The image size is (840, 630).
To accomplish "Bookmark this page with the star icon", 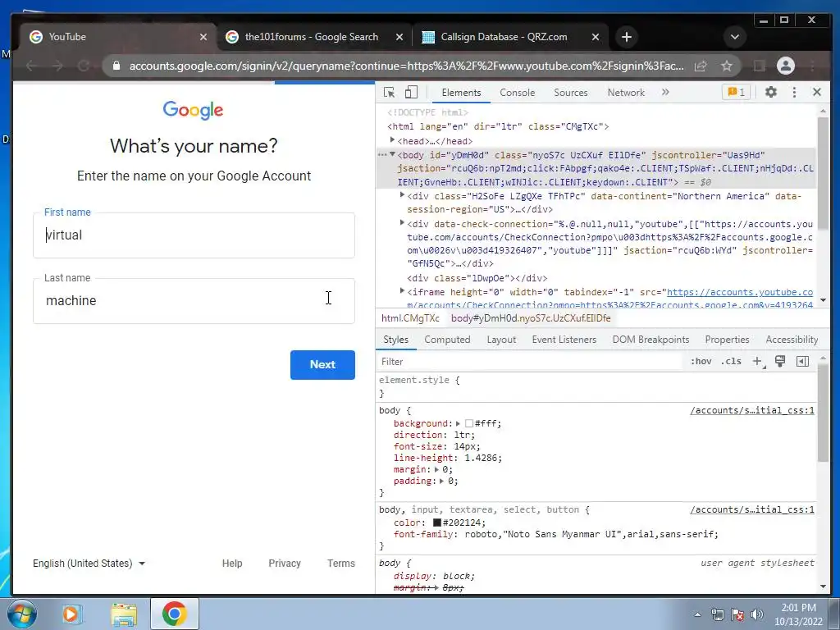I will pos(727,66).
